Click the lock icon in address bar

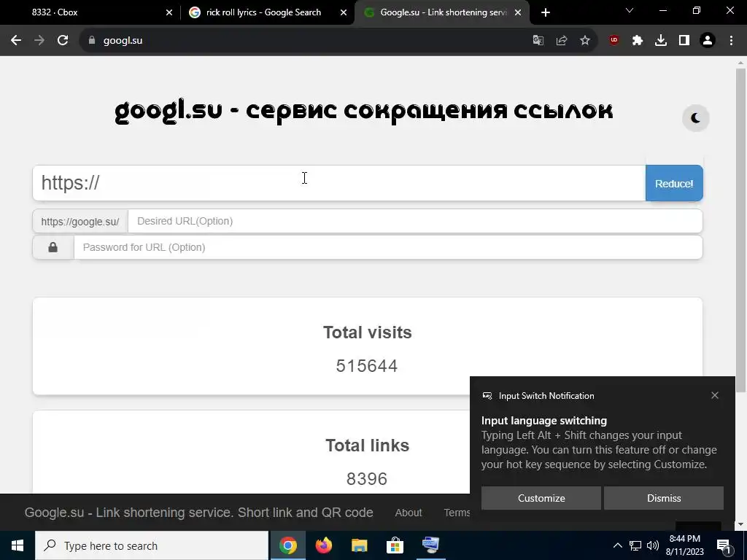click(92, 41)
